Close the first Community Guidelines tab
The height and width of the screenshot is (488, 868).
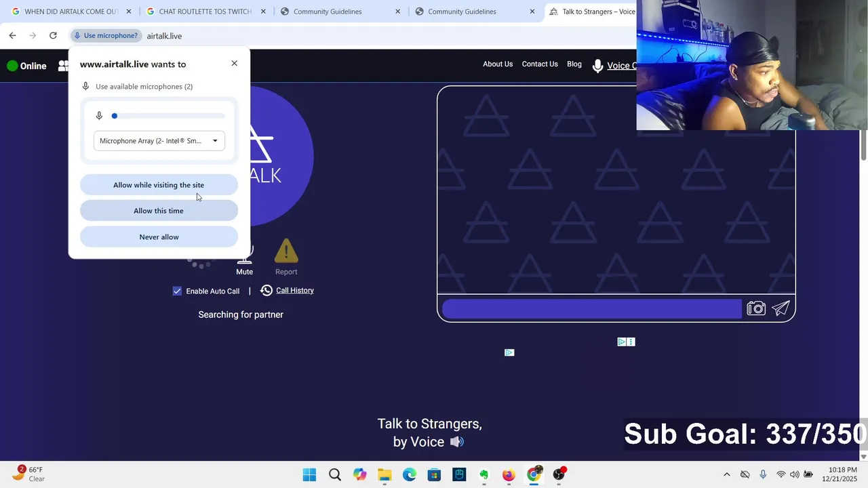(x=397, y=12)
